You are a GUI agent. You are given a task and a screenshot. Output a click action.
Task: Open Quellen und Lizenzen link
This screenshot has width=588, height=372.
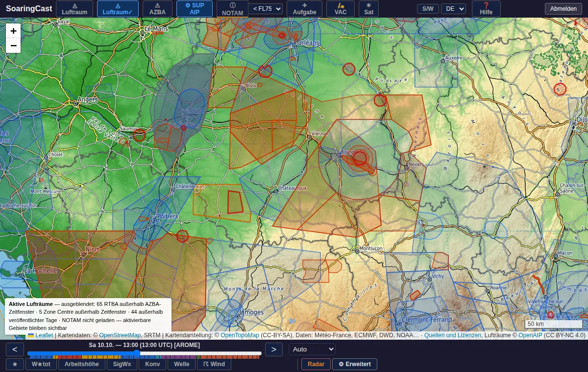453,335
